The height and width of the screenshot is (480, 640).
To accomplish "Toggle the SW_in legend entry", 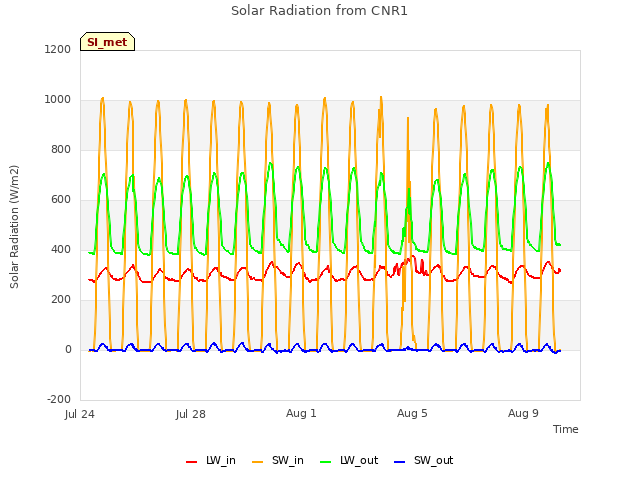I will click(278, 460).
